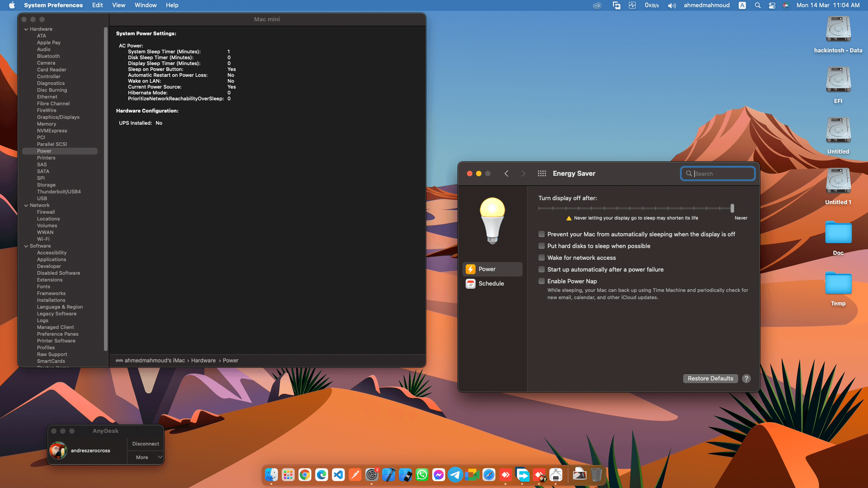
Task: Open the Edit menu
Action: coord(98,5)
